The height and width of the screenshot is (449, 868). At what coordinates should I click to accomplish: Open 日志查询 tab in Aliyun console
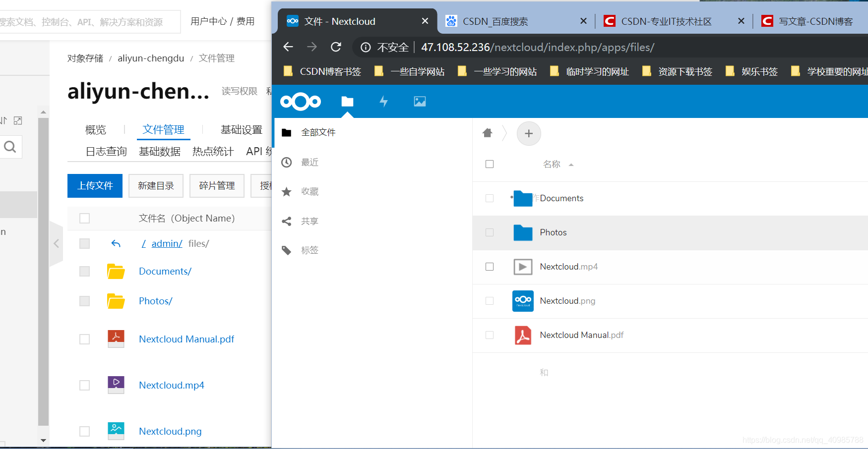(106, 152)
